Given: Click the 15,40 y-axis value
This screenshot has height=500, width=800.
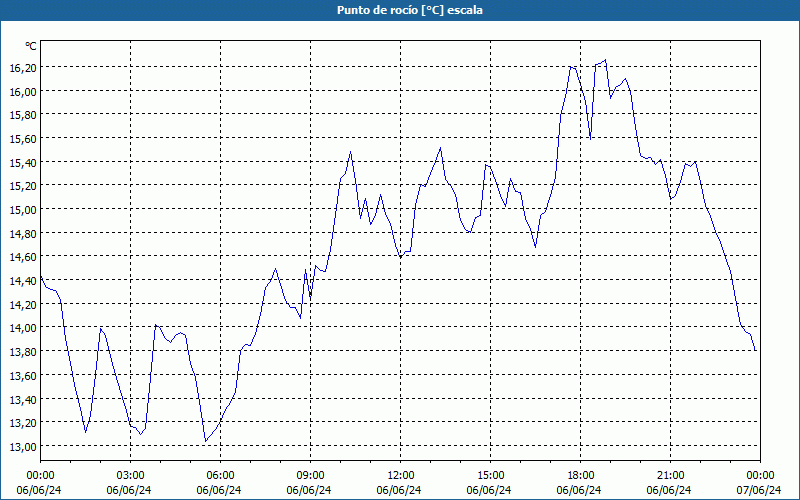Looking at the screenshot, I should tap(23, 162).
